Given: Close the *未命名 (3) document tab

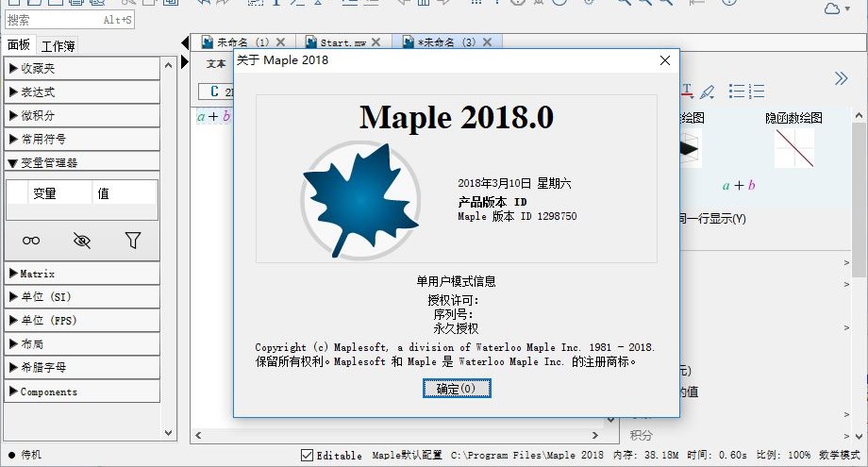Looking at the screenshot, I should coord(487,42).
